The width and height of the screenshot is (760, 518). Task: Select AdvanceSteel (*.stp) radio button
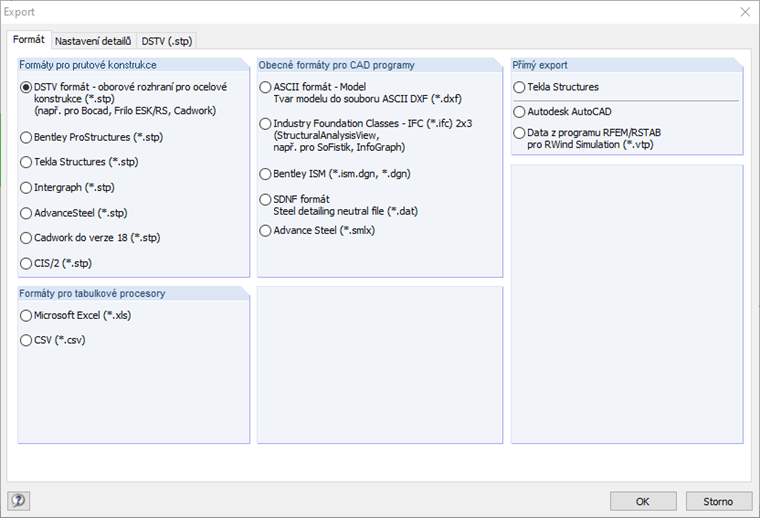pos(26,213)
